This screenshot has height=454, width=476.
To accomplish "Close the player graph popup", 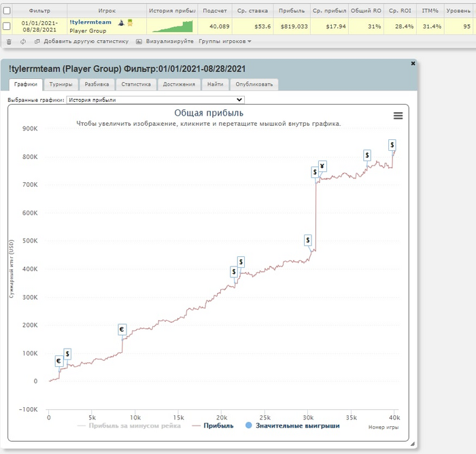I will (x=413, y=63).
